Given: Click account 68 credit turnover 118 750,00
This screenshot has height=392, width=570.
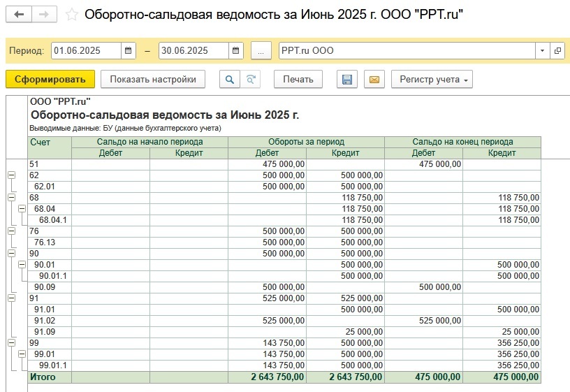Looking at the screenshot, I should click(345, 198).
